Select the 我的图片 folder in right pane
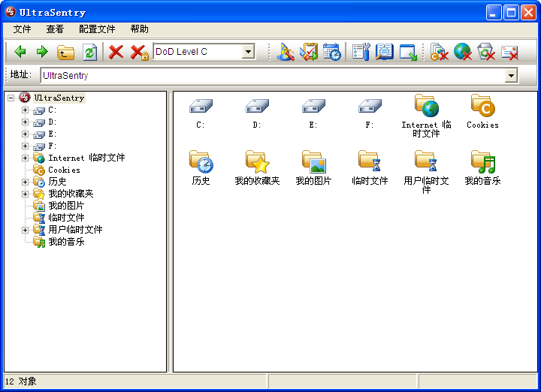This screenshot has height=392, width=541. (x=313, y=167)
